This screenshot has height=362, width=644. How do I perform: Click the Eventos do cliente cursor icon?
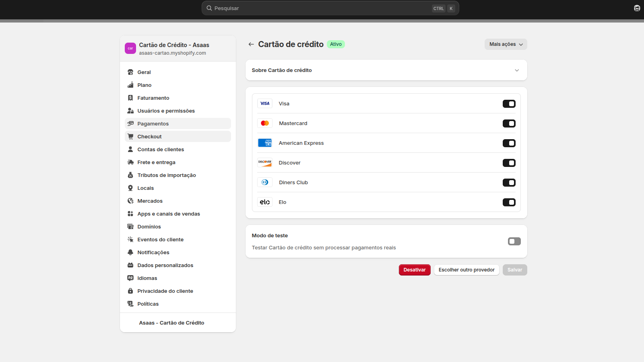tap(130, 239)
